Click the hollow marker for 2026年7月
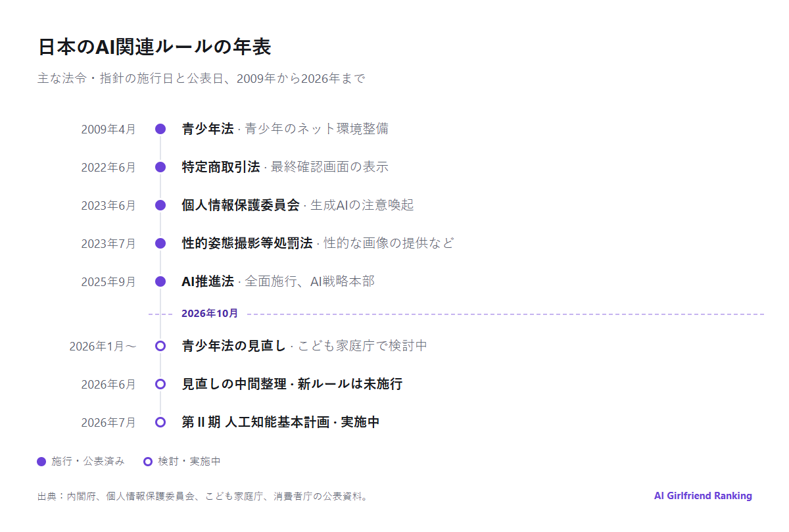Viewport: 789px width, 532px height. (x=160, y=422)
